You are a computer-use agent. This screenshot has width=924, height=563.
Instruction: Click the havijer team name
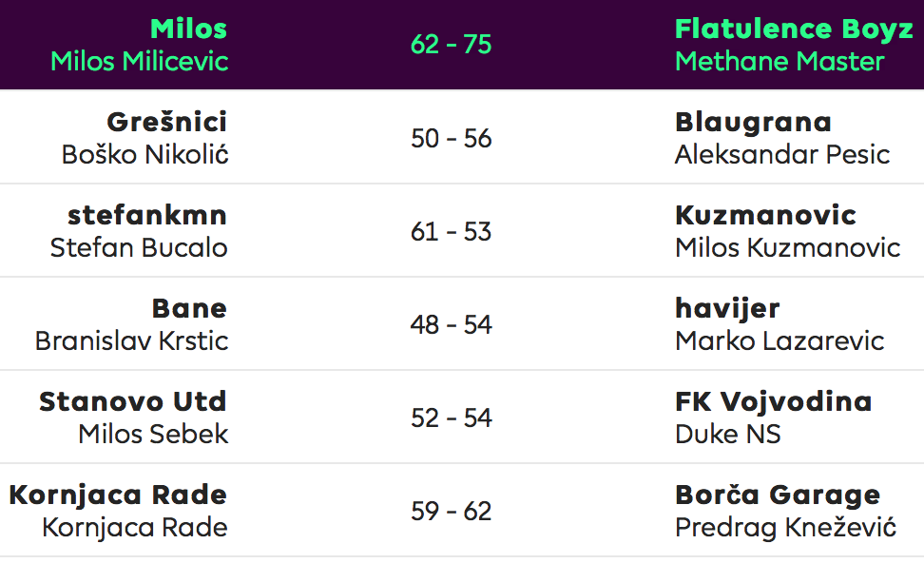coord(727,309)
